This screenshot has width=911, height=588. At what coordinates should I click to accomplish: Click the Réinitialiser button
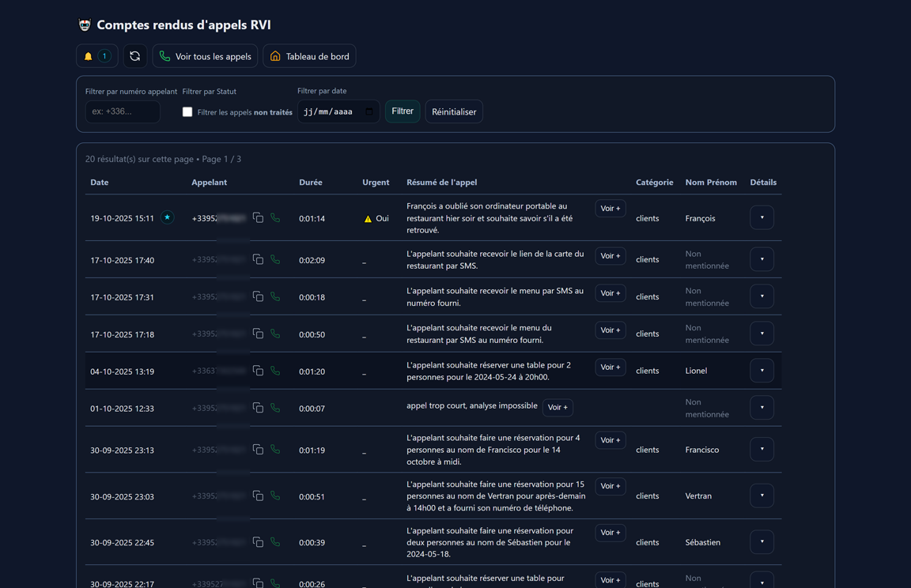454,112
